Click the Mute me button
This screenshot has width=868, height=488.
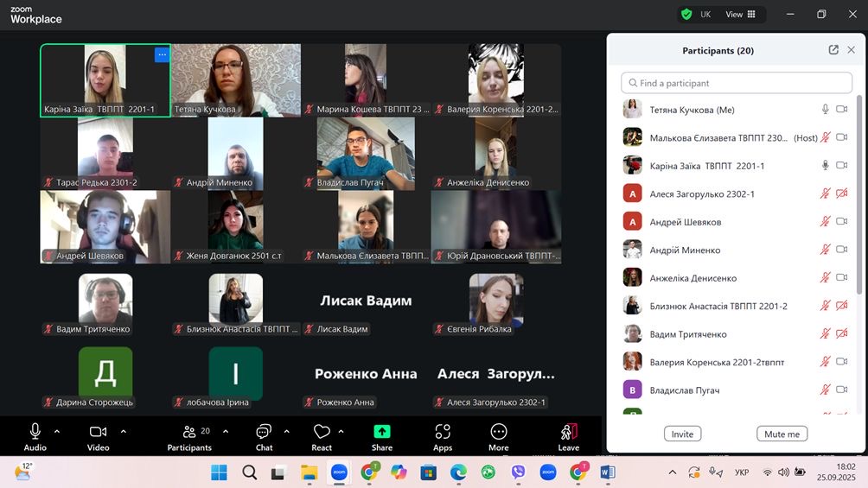(x=782, y=434)
